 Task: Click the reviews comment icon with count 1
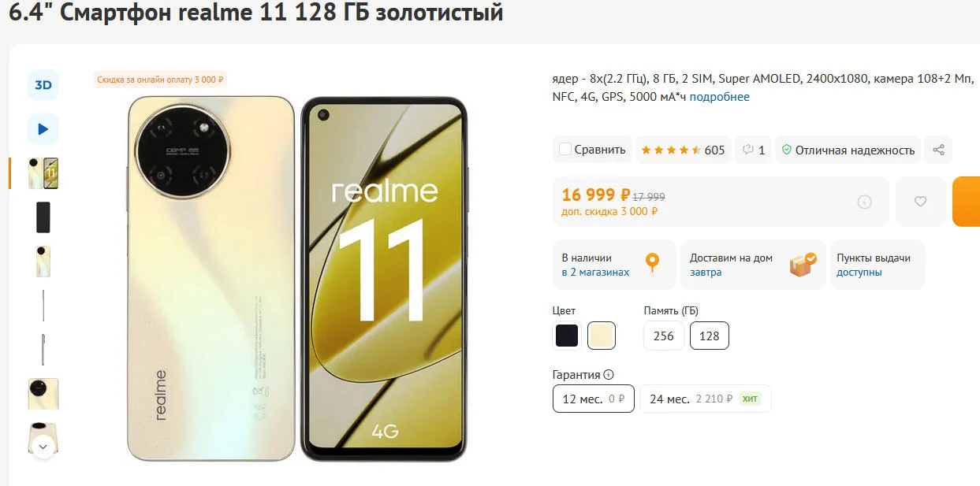(754, 150)
